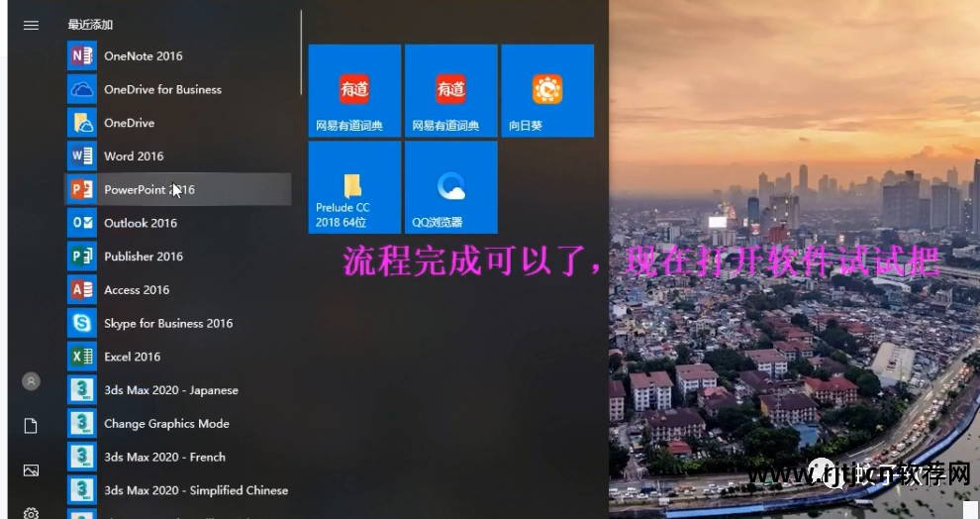
Task: Open 3ds Max 2020 - Japanese icon
Action: point(82,390)
